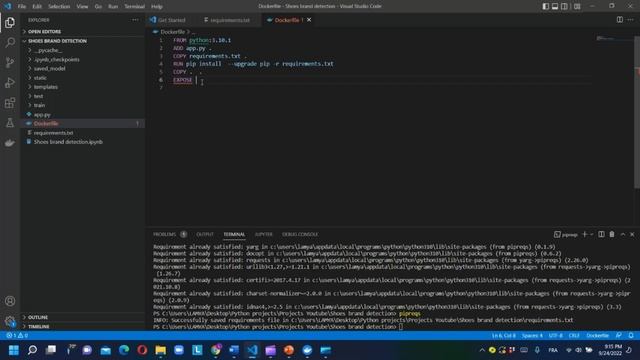This screenshot has width=640, height=360.
Task: Open the new terminal dropdown arrow
Action: click(591, 234)
